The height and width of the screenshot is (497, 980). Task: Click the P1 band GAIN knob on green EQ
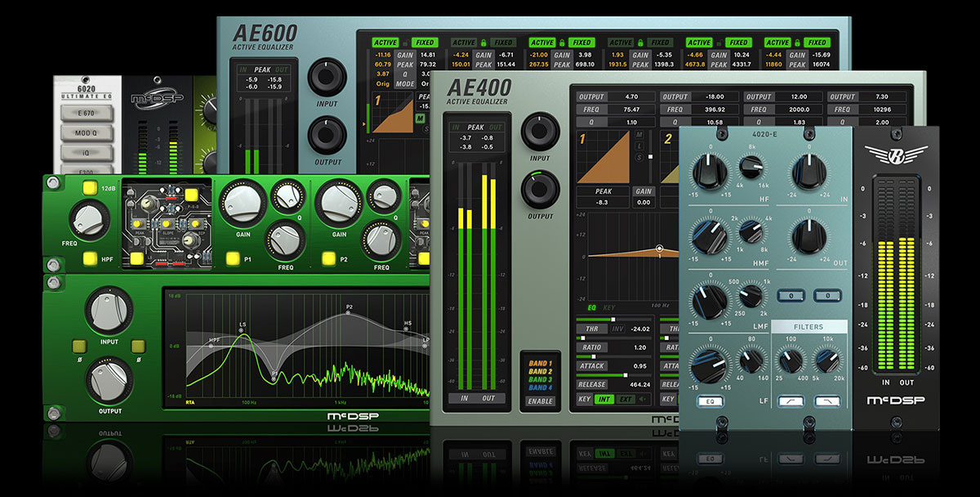tap(245, 204)
